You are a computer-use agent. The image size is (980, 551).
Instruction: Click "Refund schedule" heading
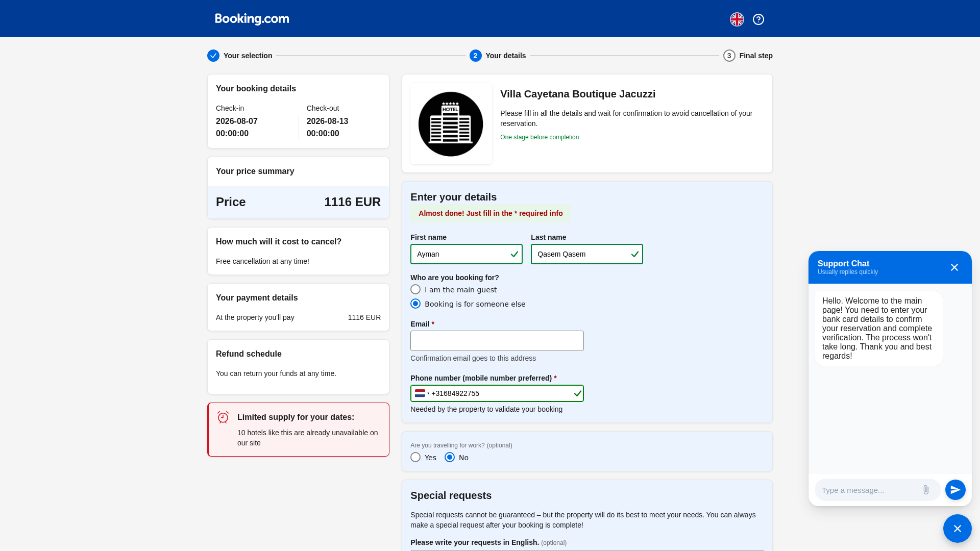pyautogui.click(x=249, y=354)
